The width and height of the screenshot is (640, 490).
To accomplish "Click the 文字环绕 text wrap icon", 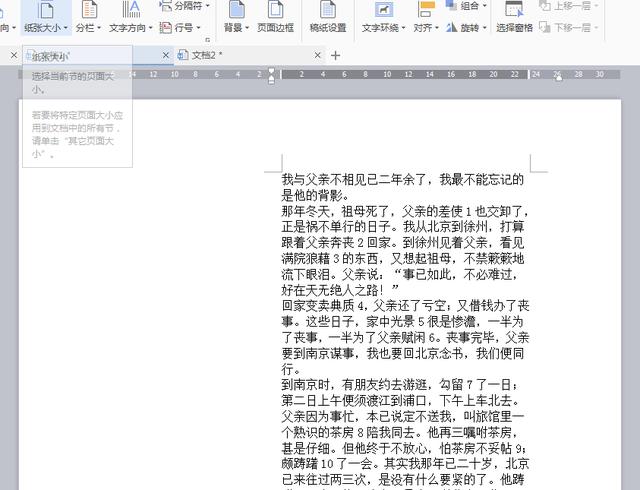I will point(383,10).
